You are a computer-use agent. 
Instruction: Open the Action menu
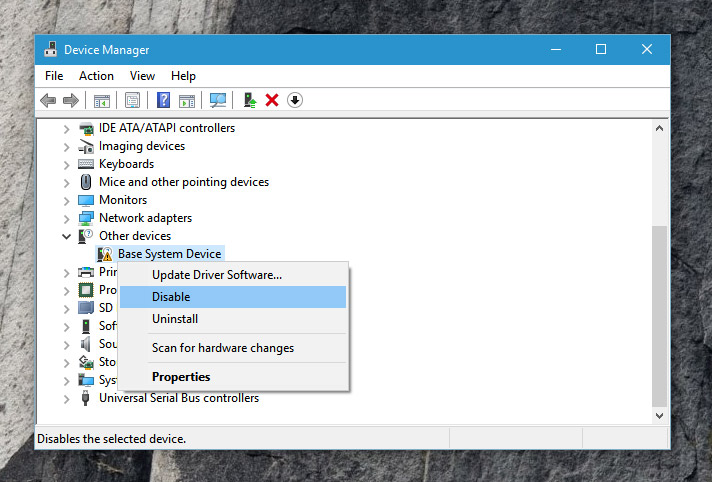click(96, 76)
